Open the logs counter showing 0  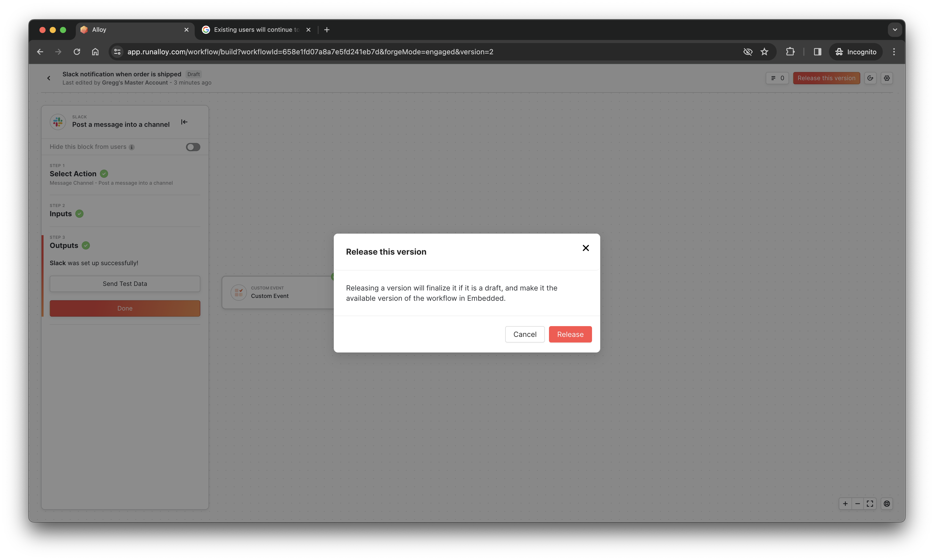point(777,78)
